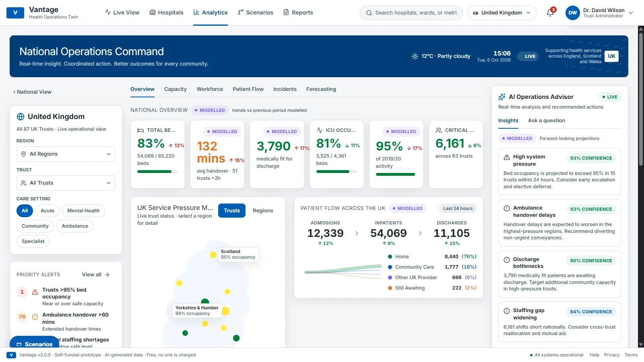
Task: Click the Staffing gap widening info icon
Action: (507, 311)
